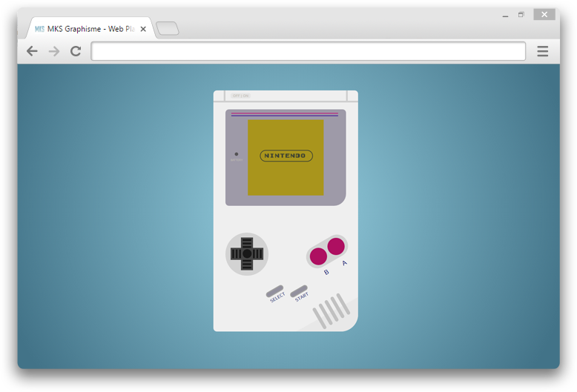This screenshot has width=577, height=392.
Task: Click the NINTENDO logo on the screen
Action: coord(286,156)
